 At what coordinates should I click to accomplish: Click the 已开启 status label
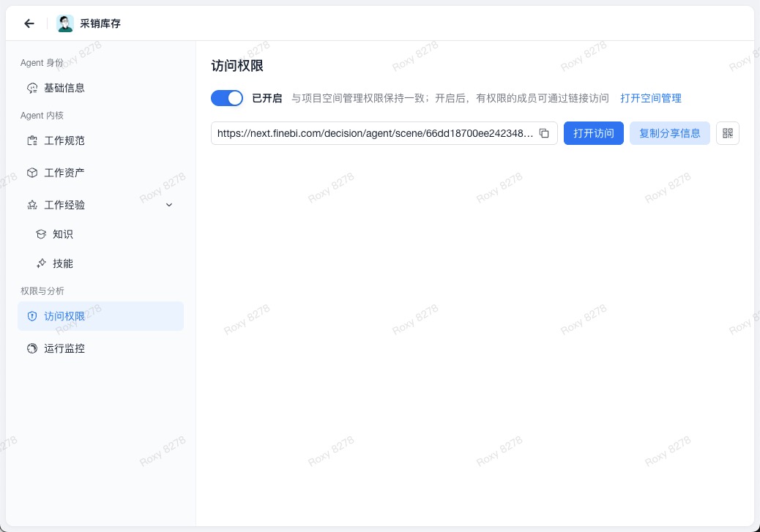click(267, 98)
